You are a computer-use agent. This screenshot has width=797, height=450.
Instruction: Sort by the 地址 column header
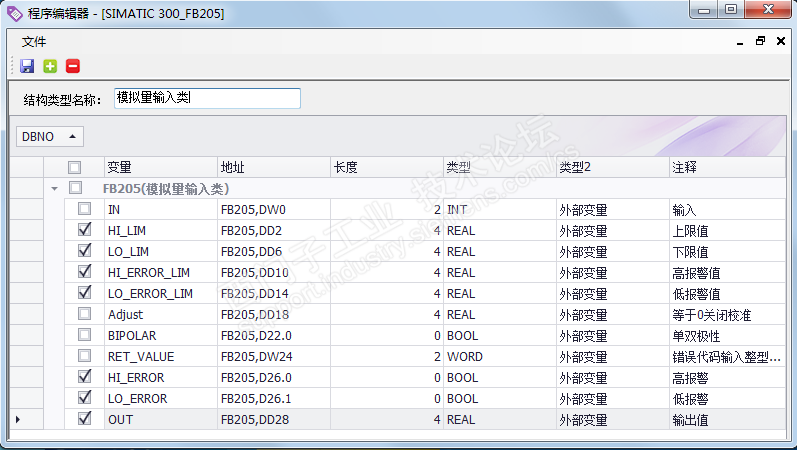pos(274,167)
